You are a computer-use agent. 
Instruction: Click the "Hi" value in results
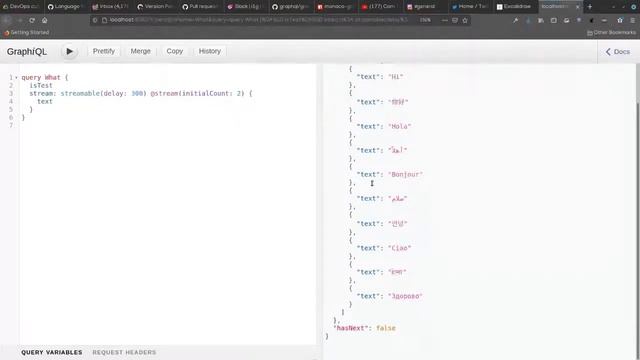pos(396,76)
